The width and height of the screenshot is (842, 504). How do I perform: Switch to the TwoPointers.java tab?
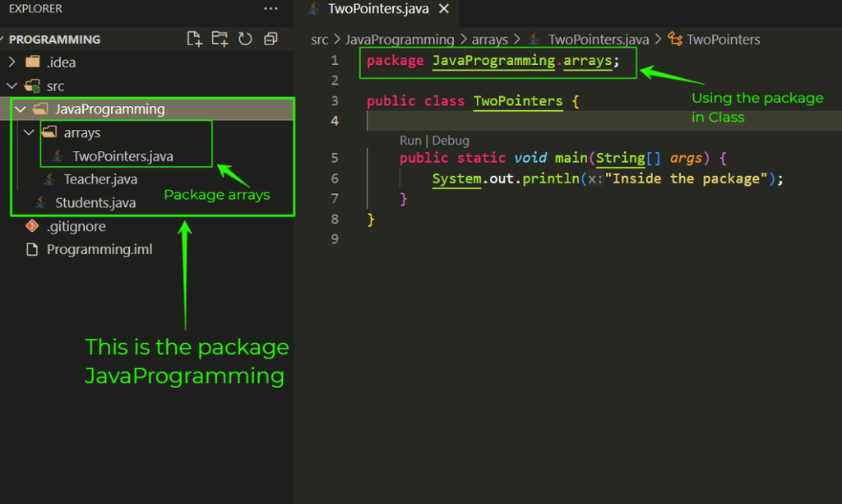pos(378,8)
